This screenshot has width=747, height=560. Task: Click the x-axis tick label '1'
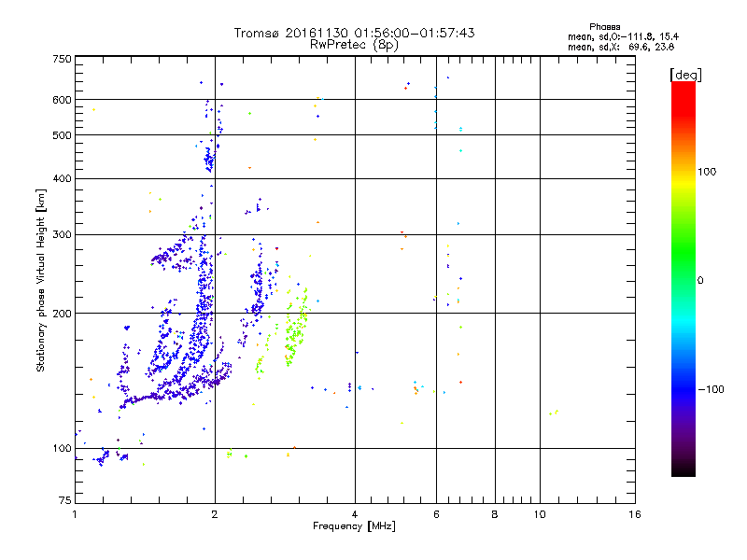tap(75, 514)
